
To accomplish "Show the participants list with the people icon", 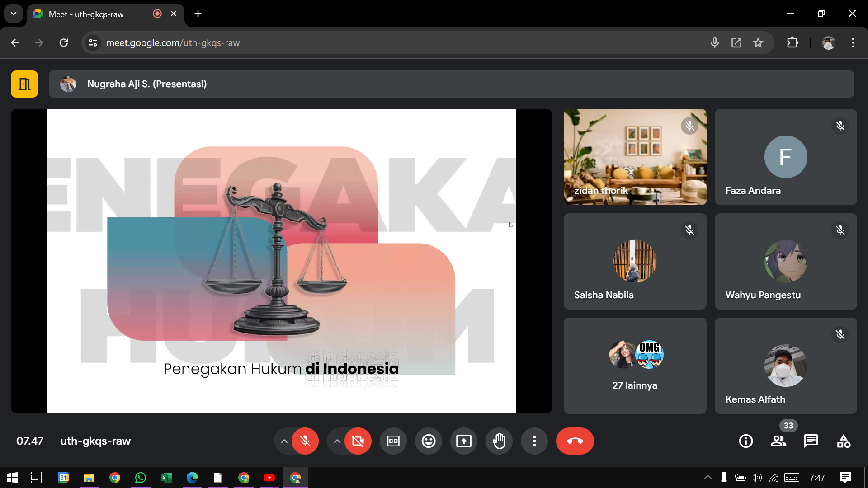I will (778, 441).
